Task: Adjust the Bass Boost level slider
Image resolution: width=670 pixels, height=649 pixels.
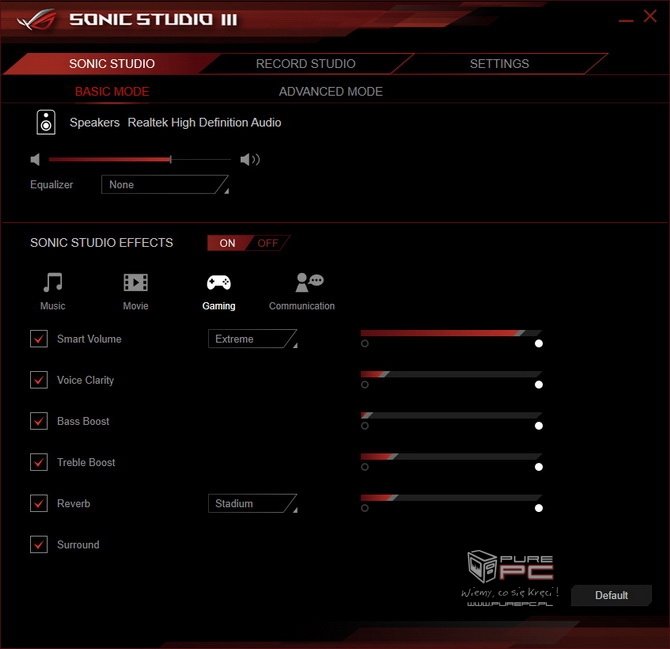Action: [x=451, y=415]
